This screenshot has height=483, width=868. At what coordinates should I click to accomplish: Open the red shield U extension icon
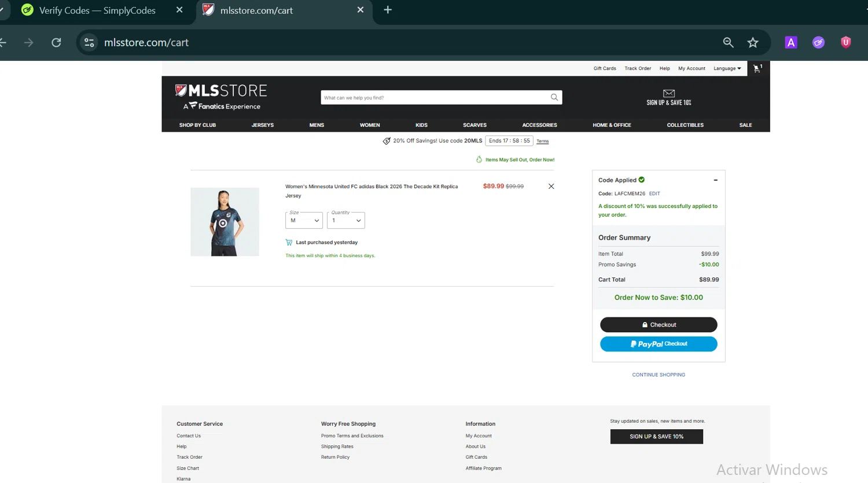(846, 42)
